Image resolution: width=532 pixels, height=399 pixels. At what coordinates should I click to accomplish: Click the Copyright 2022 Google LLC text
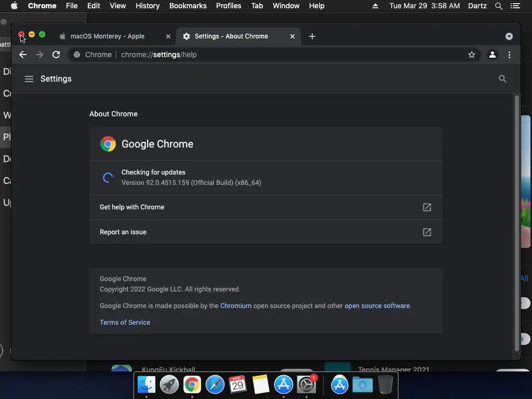tap(170, 289)
